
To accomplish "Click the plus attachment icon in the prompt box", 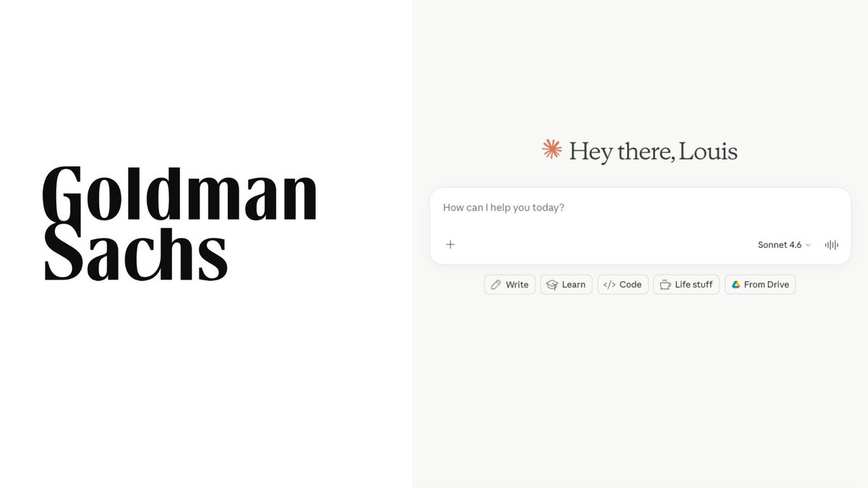I will tap(450, 244).
